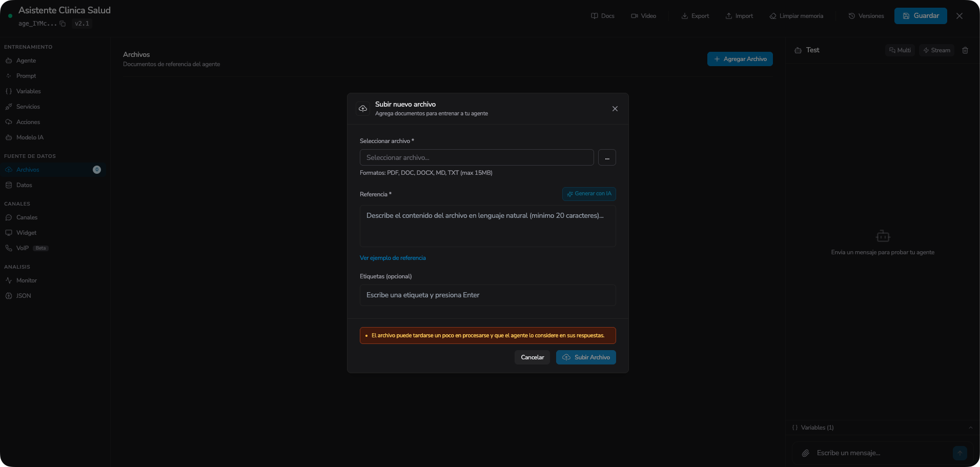Click Import in the top toolbar
980x467 pixels.
click(x=739, y=16)
